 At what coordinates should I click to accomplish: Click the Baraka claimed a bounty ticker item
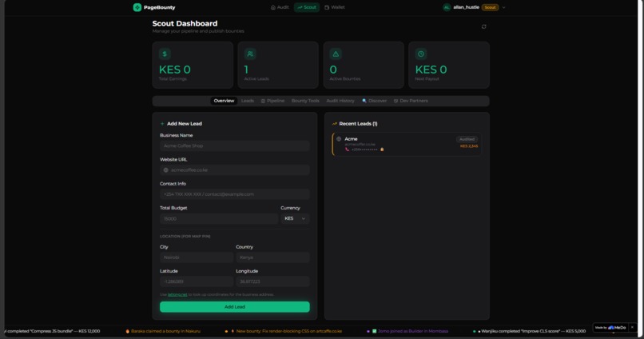click(x=163, y=331)
